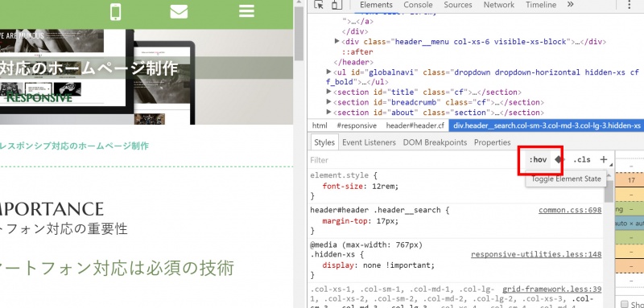Click the responsive devices banner image
The height and width of the screenshot is (308, 644).
147,76
